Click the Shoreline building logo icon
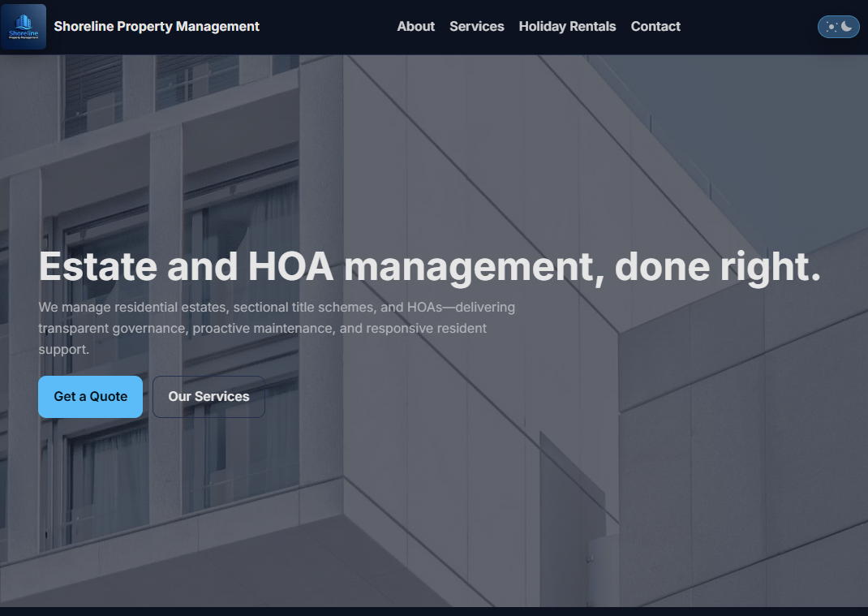 pyautogui.click(x=24, y=27)
